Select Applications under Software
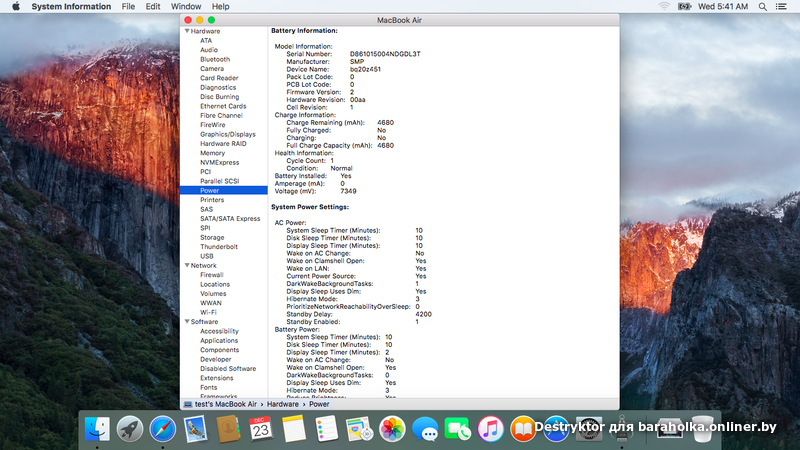 pos(219,340)
